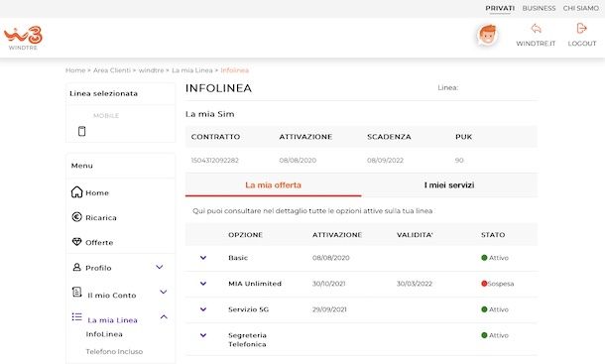Open the user avatar profile icon
605x364 pixels.
tap(487, 35)
